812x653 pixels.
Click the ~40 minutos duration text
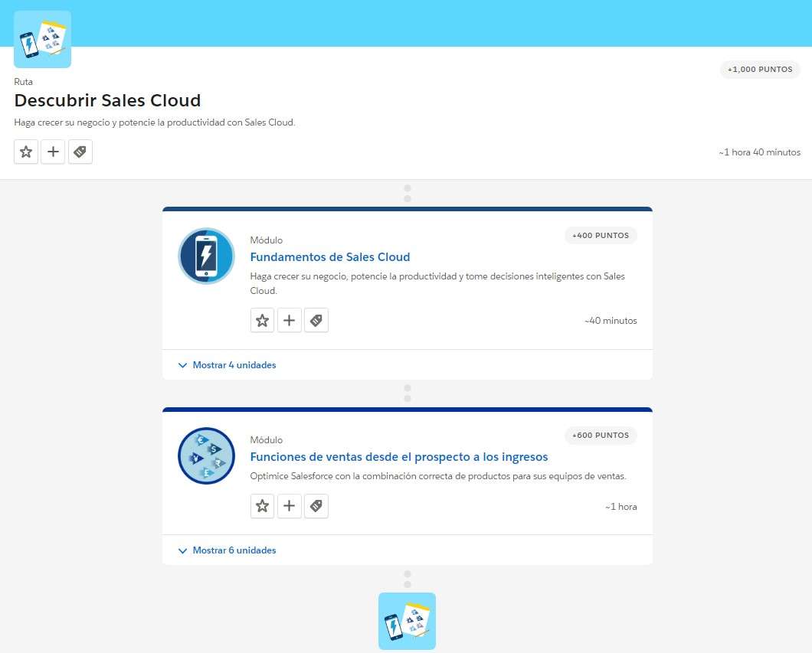tap(611, 321)
